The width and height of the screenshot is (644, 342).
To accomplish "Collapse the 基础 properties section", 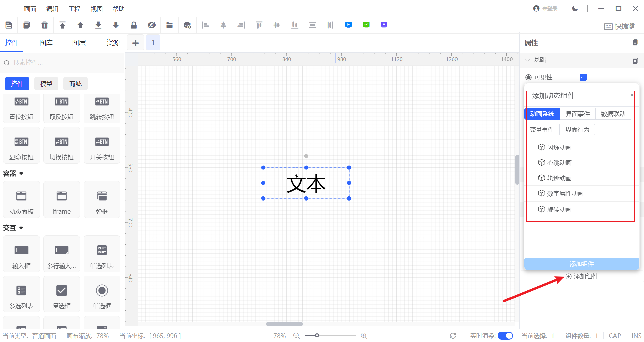I will 528,60.
